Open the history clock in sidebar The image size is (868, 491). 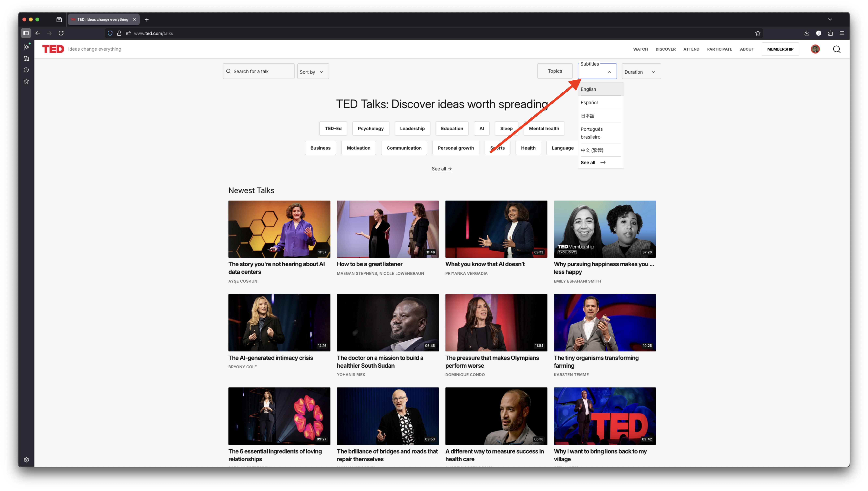[x=26, y=70]
